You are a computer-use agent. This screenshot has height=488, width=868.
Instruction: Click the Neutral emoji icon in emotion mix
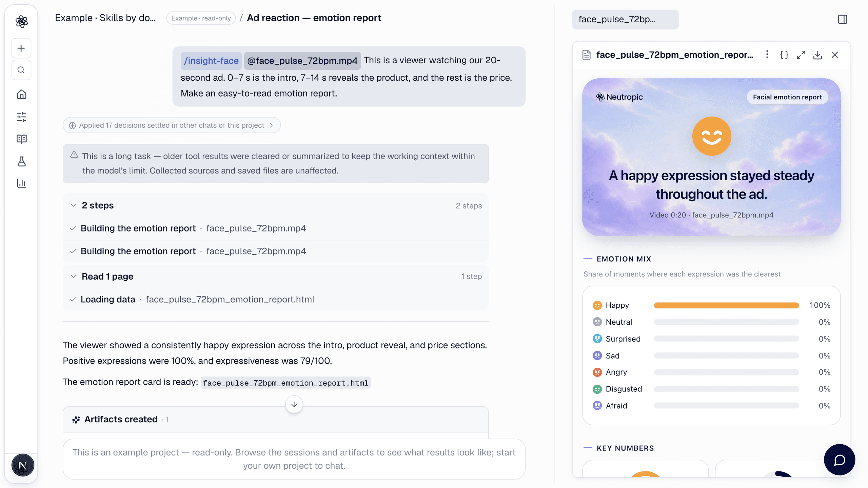(597, 322)
